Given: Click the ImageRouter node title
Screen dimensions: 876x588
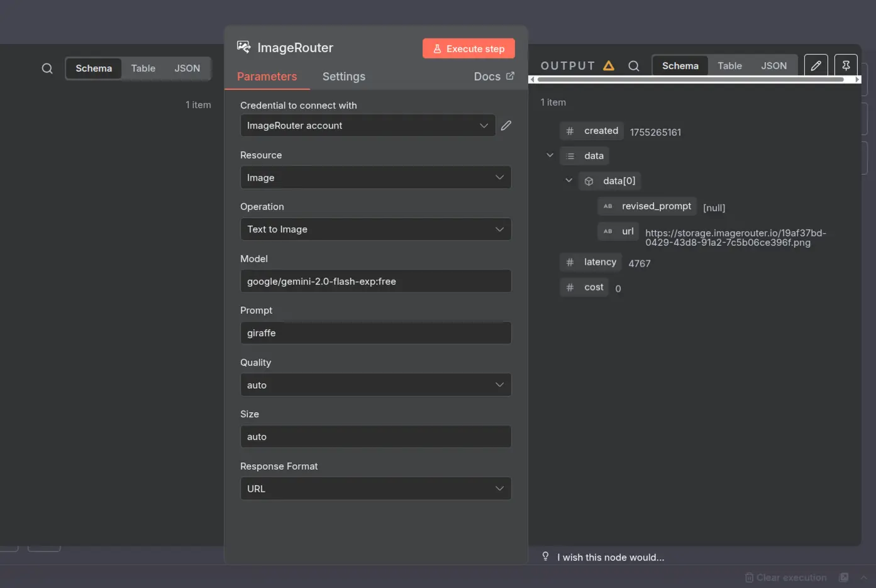Looking at the screenshot, I should pos(295,48).
